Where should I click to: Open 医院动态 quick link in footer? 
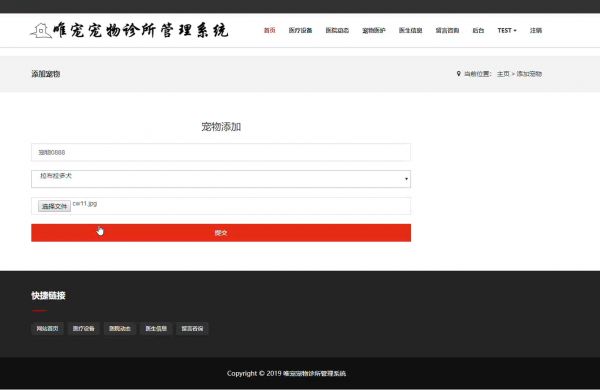point(120,328)
